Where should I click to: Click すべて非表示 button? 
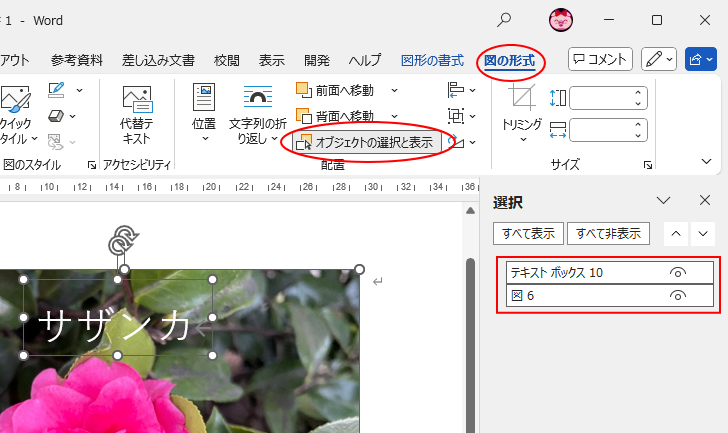coord(608,233)
